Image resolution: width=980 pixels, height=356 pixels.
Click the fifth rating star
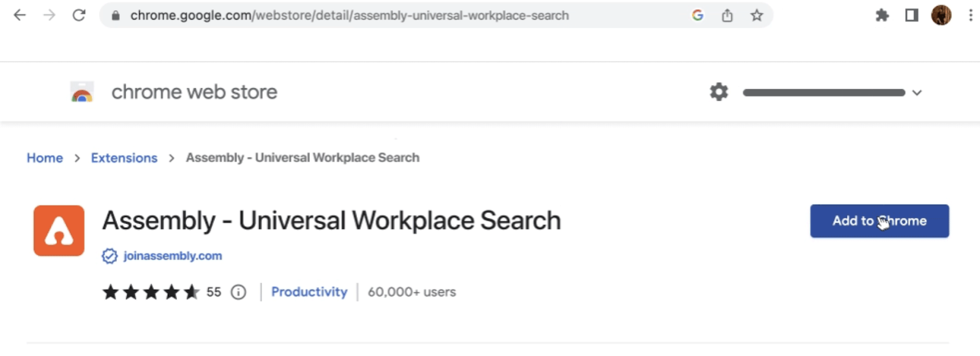click(x=192, y=292)
